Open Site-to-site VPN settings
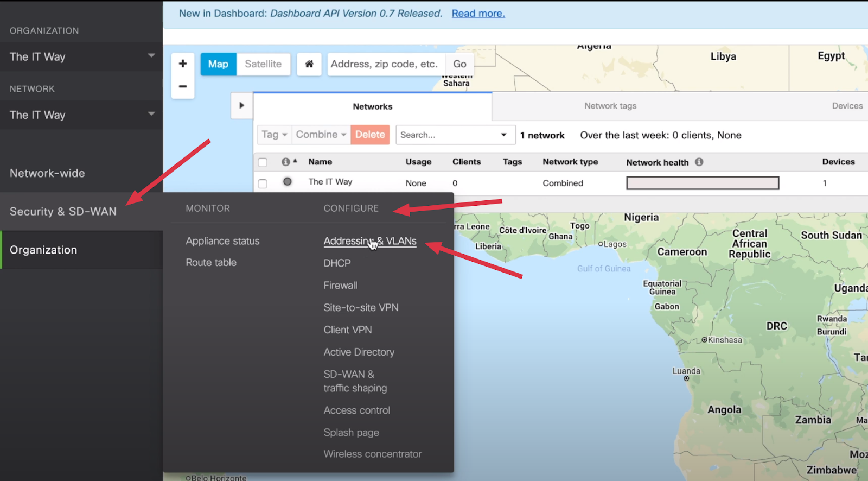868x481 pixels. pos(361,308)
